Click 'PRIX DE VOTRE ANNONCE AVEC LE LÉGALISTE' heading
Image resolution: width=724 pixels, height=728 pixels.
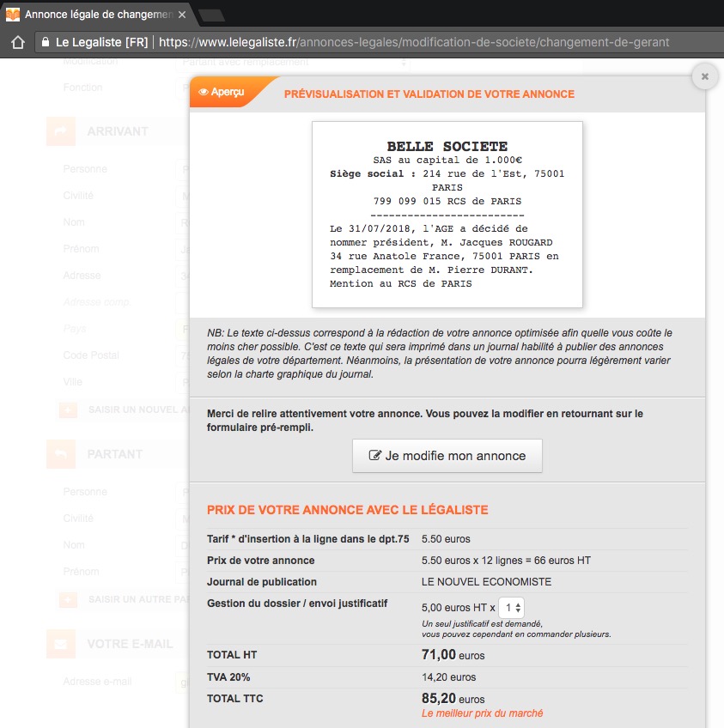(x=347, y=510)
